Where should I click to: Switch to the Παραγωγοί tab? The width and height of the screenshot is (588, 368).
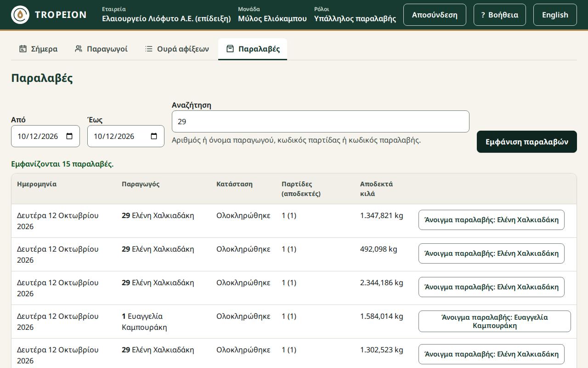pyautogui.click(x=101, y=49)
